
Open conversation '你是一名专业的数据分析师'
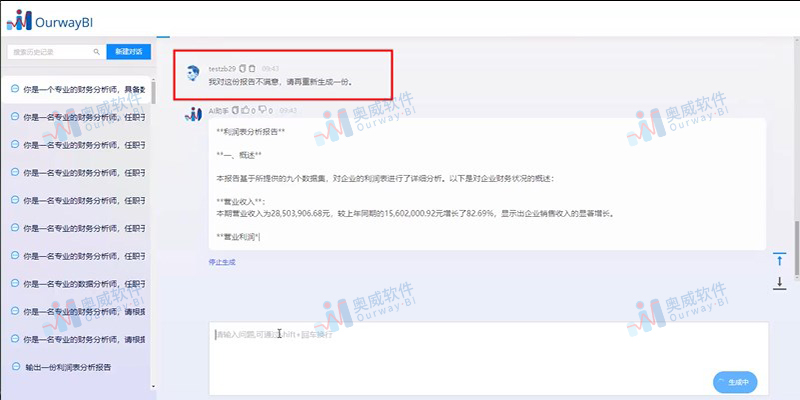[x=77, y=283]
